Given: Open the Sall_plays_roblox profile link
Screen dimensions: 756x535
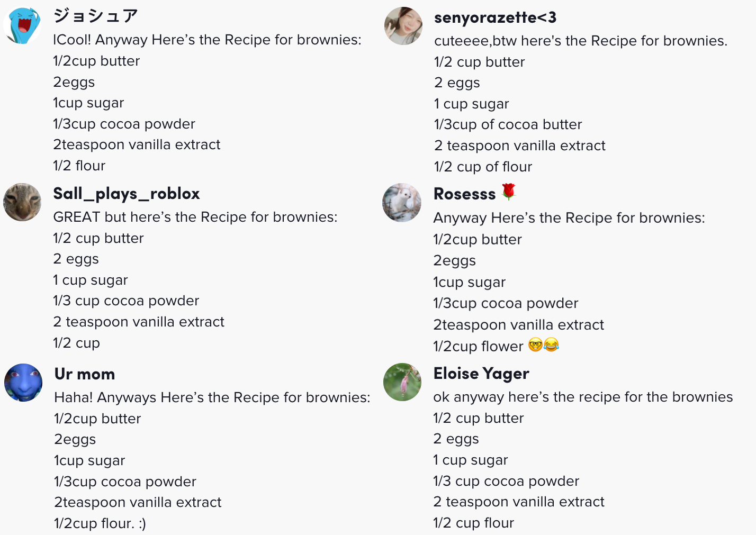Looking at the screenshot, I should [127, 194].
